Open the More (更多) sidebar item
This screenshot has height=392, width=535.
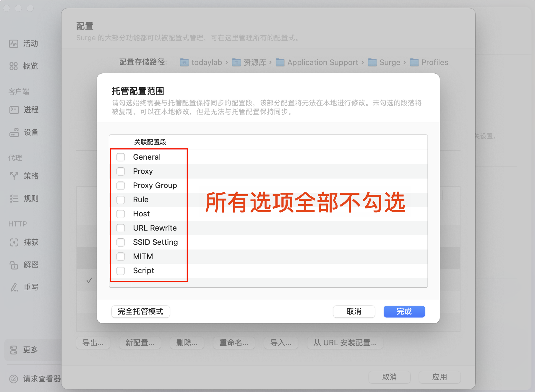[x=30, y=350]
